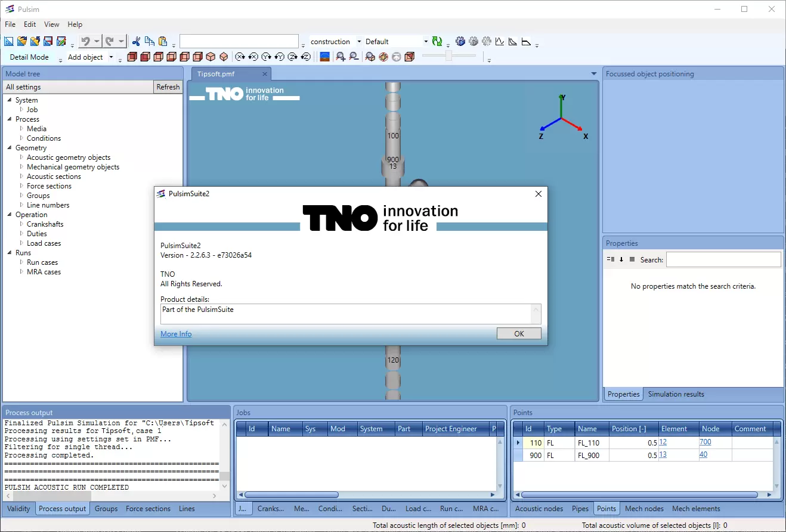Click the scissors Cut icon
The width and height of the screenshot is (786, 532).
click(137, 41)
